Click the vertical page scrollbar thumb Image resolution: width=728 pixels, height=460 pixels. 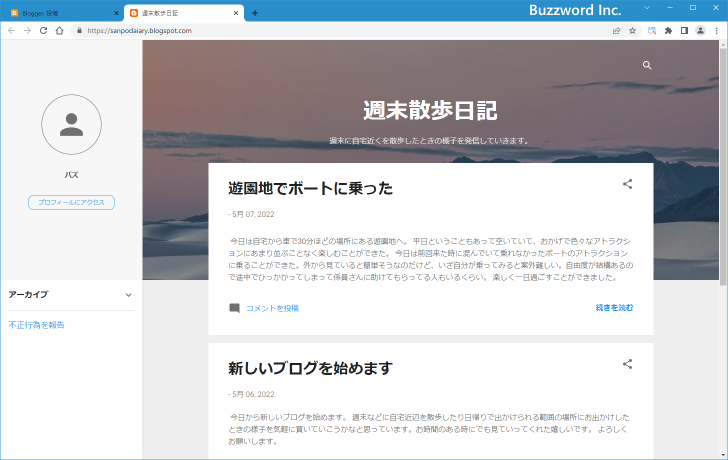723,167
